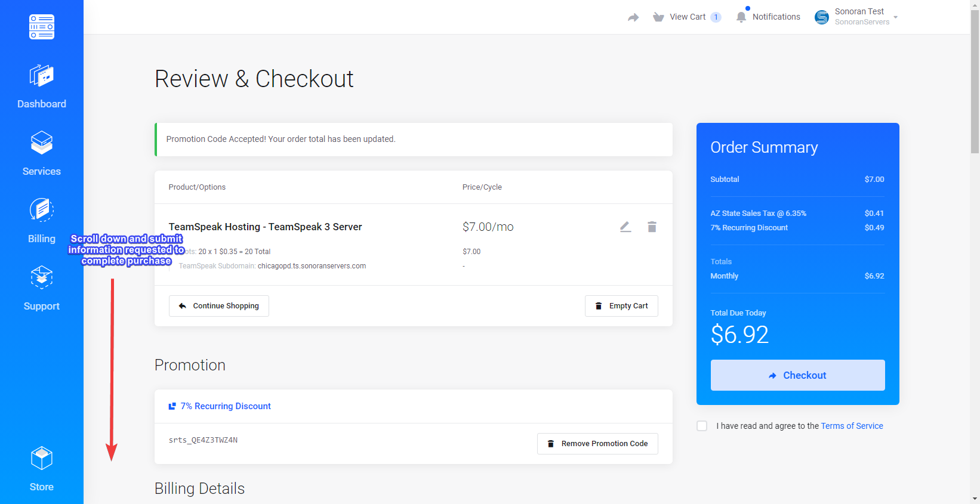
Task: Click the page vertical scrollbar thumb
Action: 975,82
